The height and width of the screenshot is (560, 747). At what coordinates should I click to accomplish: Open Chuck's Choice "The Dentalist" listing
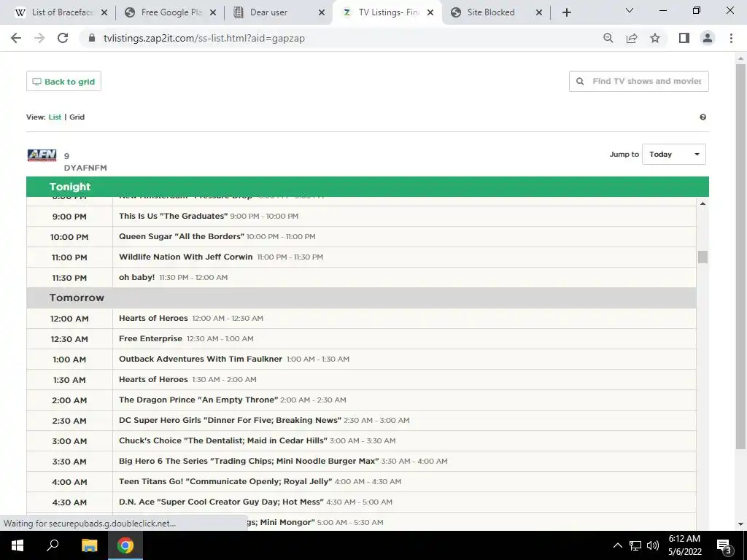click(223, 441)
